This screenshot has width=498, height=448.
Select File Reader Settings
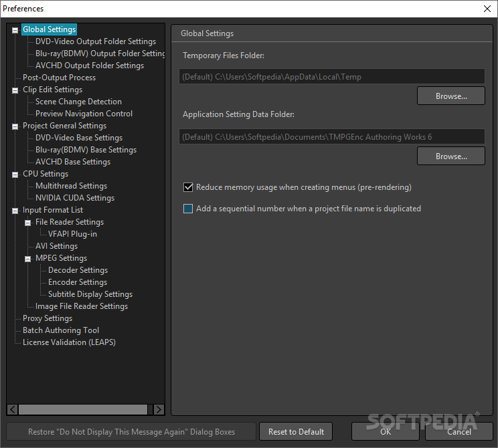70,223
